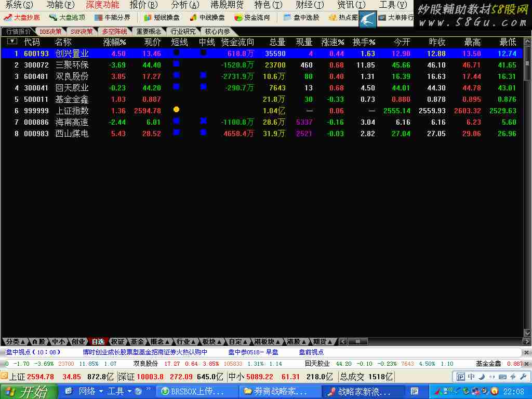Viewport: 532px width, 399px height.
Task: Open the 功能(F) menu
Action: point(60,5)
